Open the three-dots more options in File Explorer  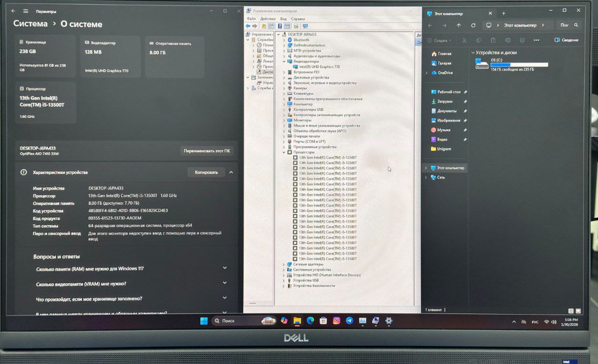536,40
